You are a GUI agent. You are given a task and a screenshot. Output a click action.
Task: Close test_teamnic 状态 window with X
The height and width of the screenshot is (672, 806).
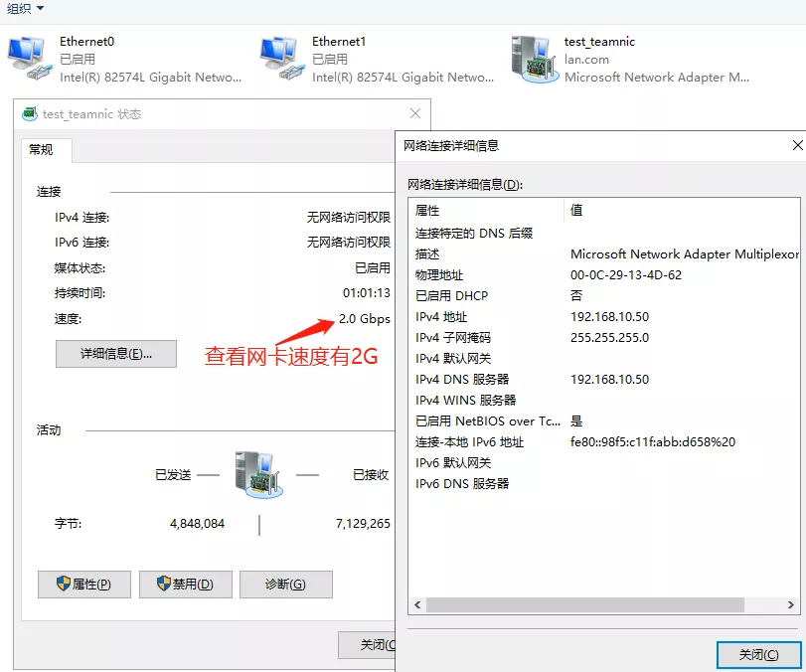415,114
